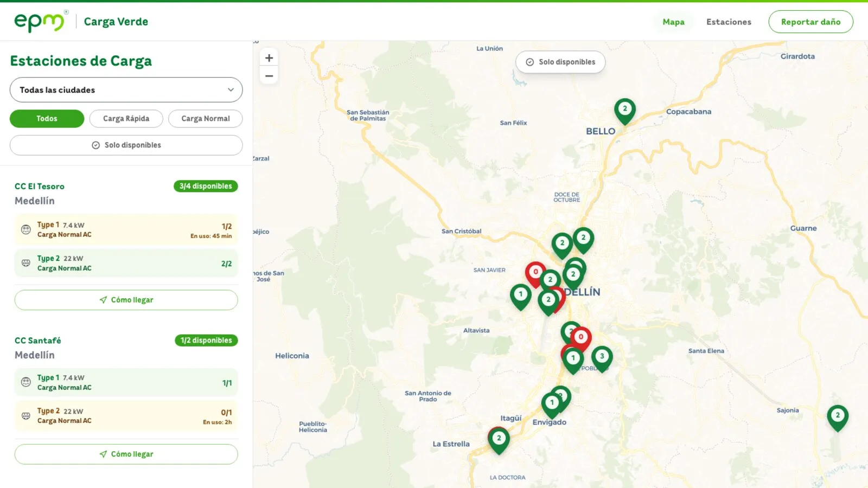Click the connector icon for CC El Tesoro Type 2
Viewport: 868px width, 488px height.
coord(26,263)
